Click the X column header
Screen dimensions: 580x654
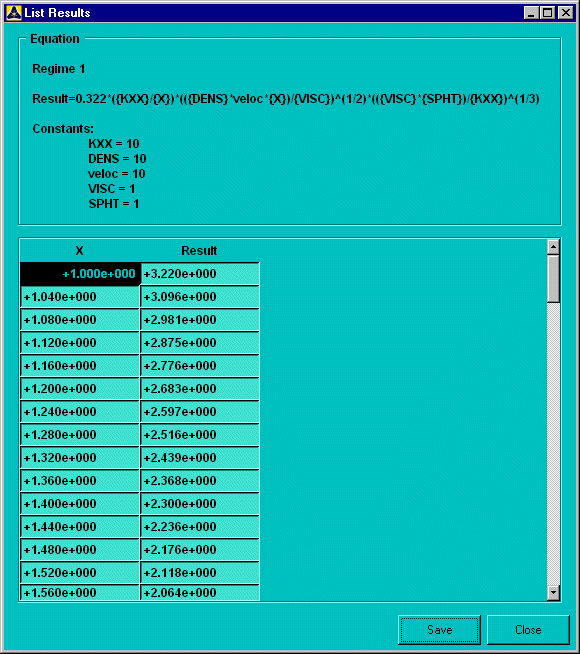point(79,251)
